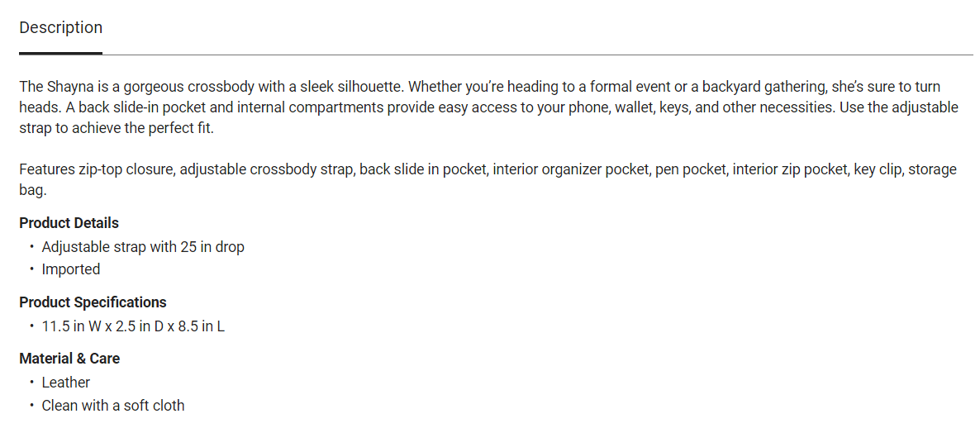Image resolution: width=980 pixels, height=428 pixels.
Task: Click the Product Specifications heading
Action: tap(93, 302)
